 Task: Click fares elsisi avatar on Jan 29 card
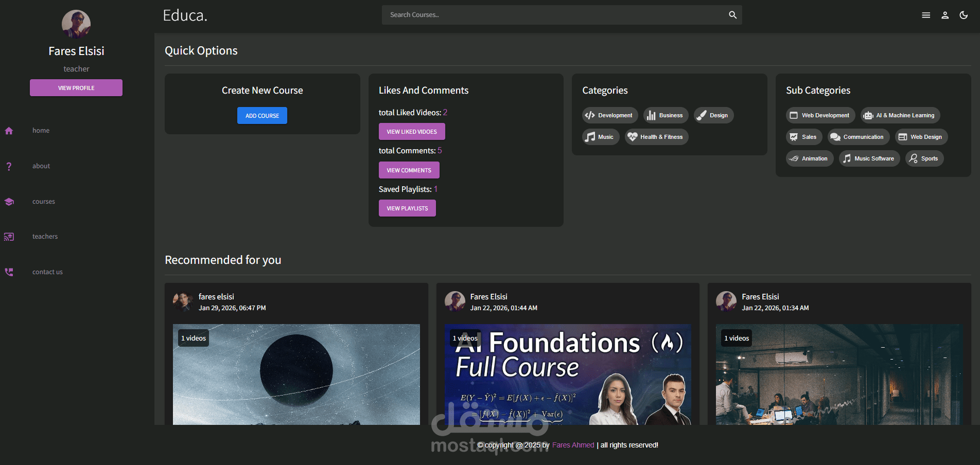coord(183,302)
